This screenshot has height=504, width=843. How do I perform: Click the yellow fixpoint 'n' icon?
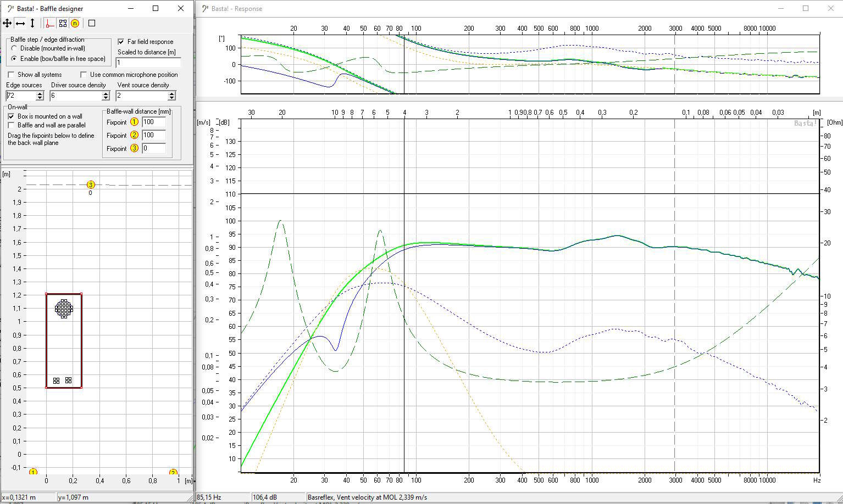point(75,23)
